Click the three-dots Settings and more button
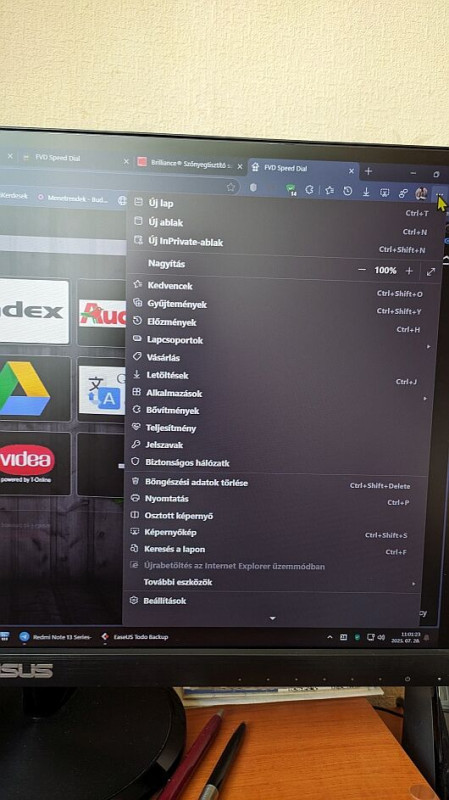449x800 pixels. click(x=439, y=193)
